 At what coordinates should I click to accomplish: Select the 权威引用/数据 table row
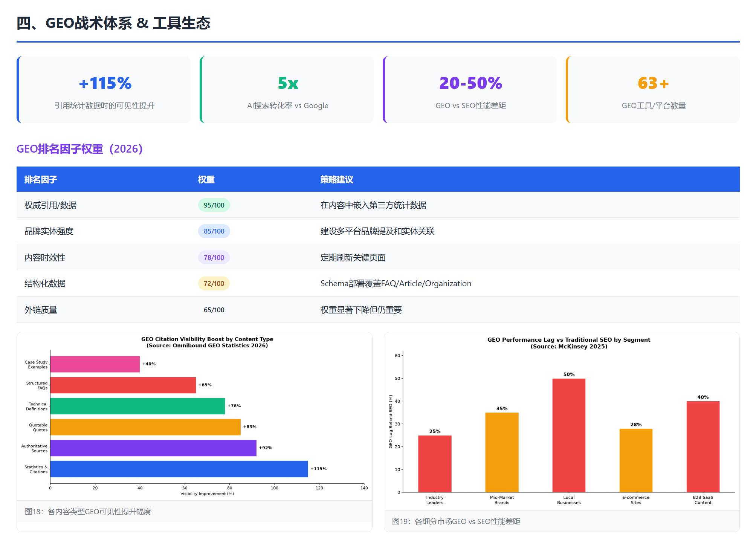pos(378,205)
